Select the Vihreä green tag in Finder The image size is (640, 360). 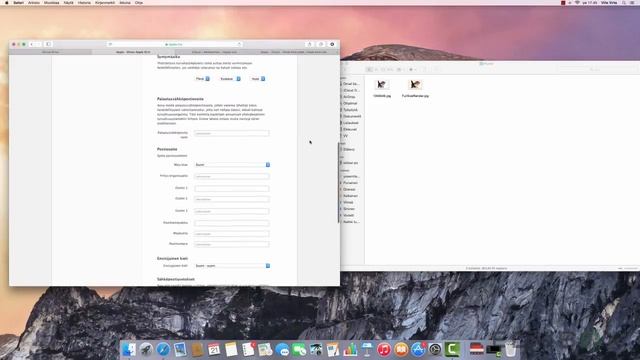[x=348, y=202]
